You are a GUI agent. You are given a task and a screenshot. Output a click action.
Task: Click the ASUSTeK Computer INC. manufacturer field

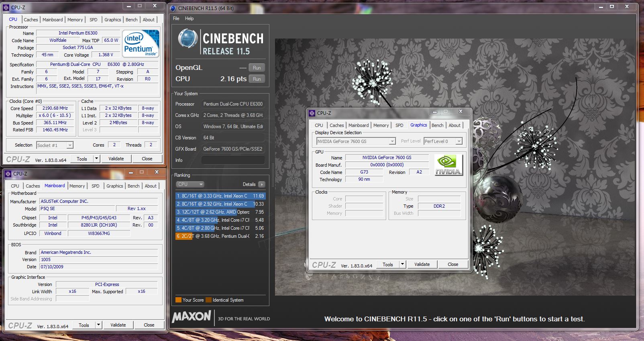[98, 201]
